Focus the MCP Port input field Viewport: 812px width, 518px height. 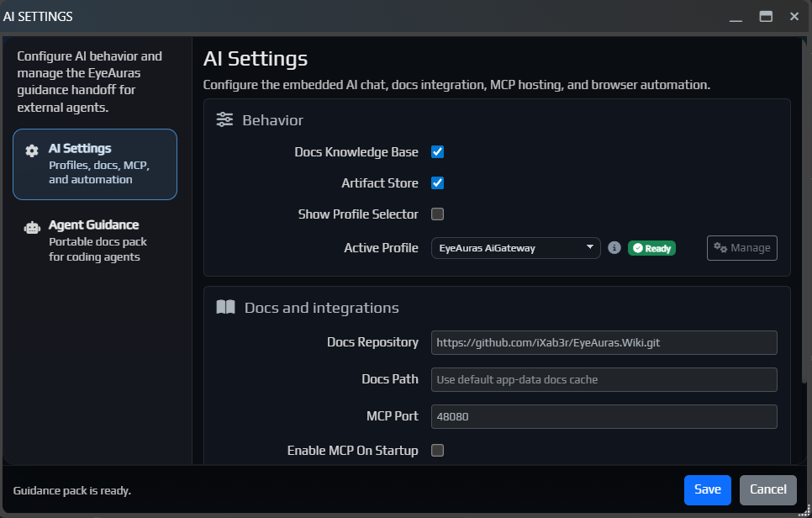pyautogui.click(x=604, y=416)
